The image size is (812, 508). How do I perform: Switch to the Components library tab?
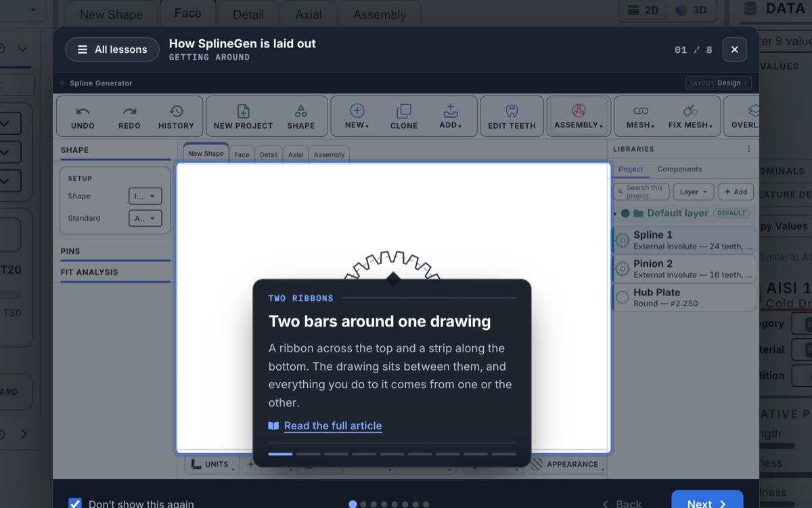679,169
